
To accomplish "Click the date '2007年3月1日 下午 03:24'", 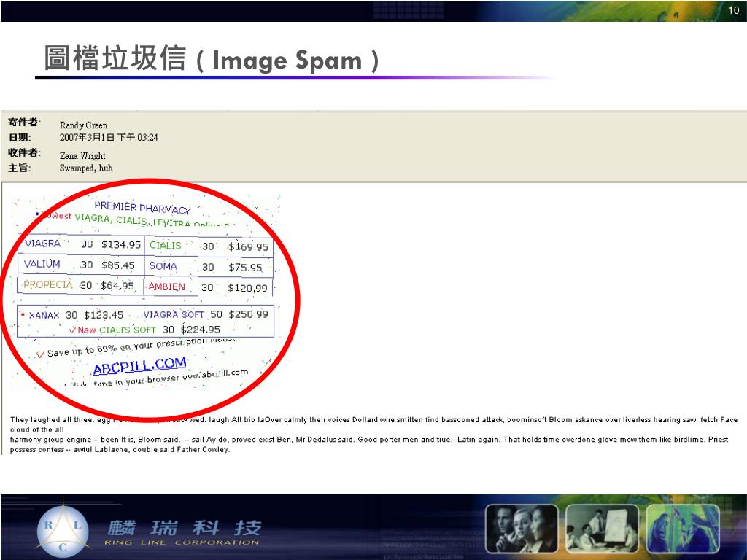I will click(x=109, y=138).
